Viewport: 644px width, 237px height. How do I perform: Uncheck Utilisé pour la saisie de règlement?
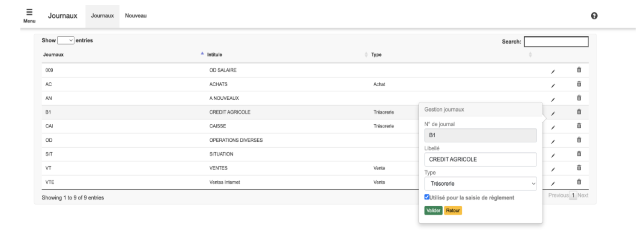click(427, 197)
